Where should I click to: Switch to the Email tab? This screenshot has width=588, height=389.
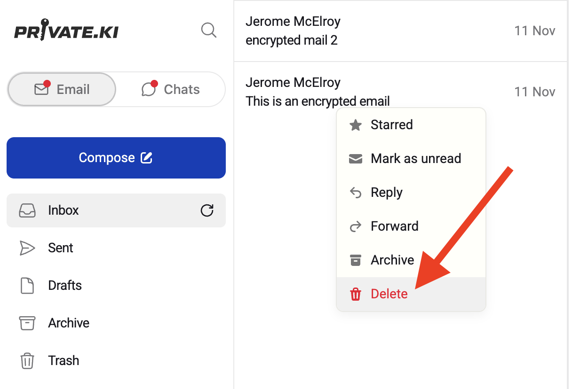62,89
